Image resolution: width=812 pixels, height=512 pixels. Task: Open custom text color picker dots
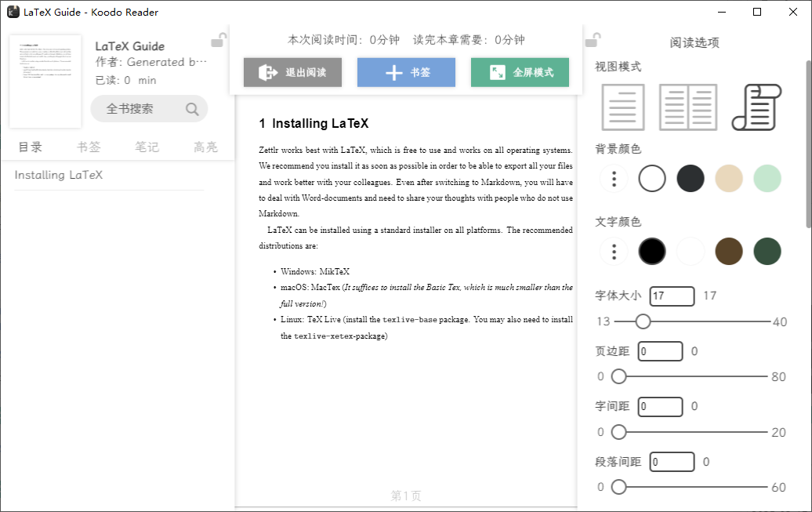pos(614,251)
